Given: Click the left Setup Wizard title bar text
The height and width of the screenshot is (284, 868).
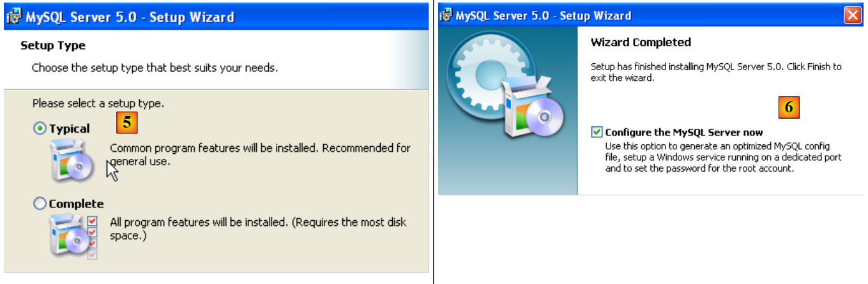Looking at the screenshot, I should pyautogui.click(x=130, y=17).
